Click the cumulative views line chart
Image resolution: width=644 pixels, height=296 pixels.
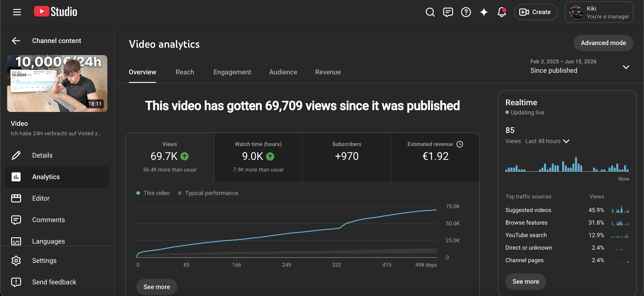pos(286,232)
